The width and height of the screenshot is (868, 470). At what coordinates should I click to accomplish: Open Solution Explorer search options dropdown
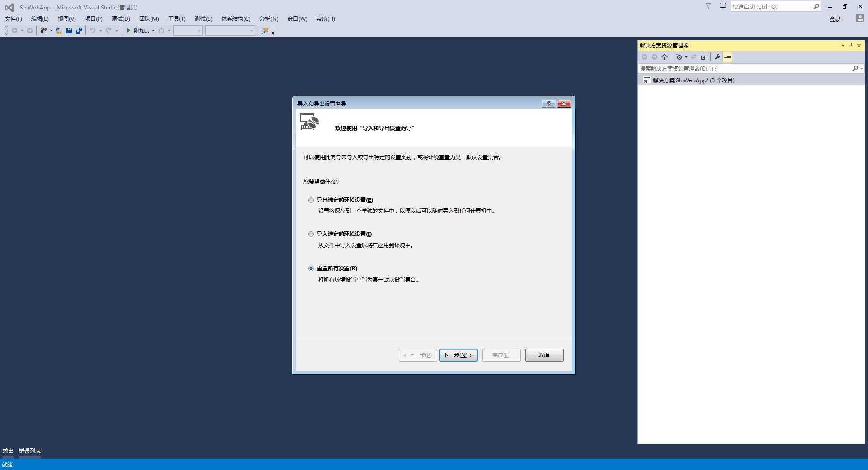tap(862, 68)
